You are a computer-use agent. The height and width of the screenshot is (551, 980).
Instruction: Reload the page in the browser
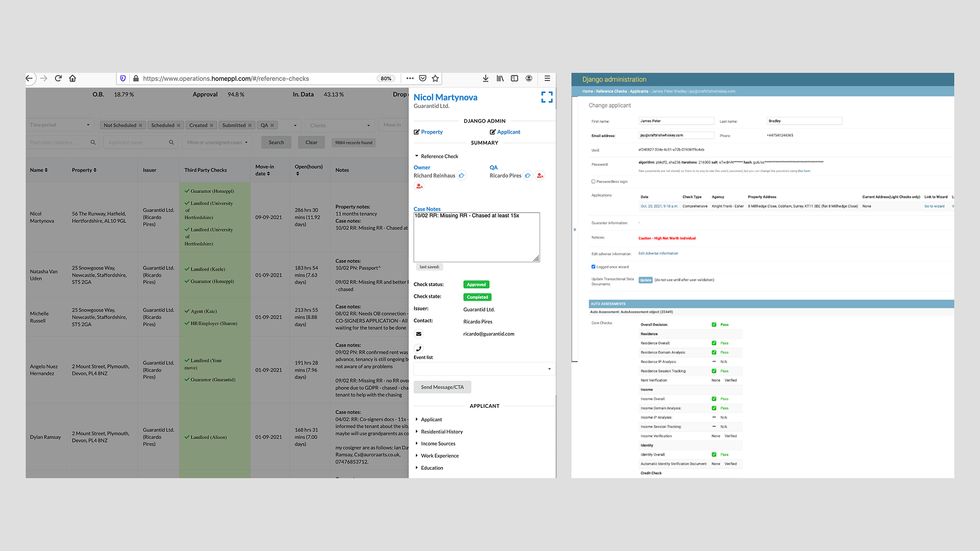click(58, 78)
